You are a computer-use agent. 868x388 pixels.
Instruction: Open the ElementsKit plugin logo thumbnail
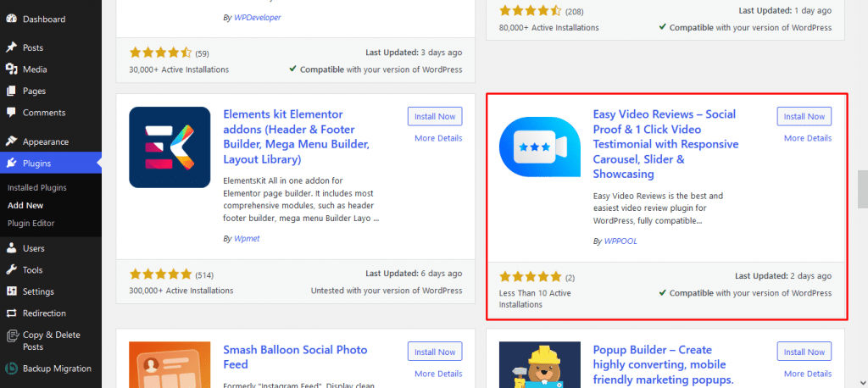[x=170, y=147]
